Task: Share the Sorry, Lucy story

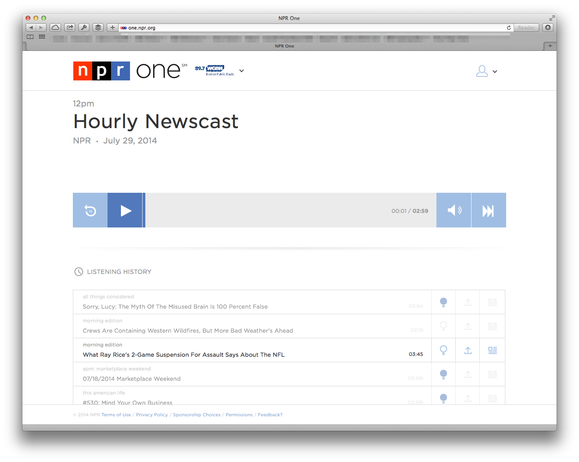Action: pyautogui.click(x=468, y=302)
